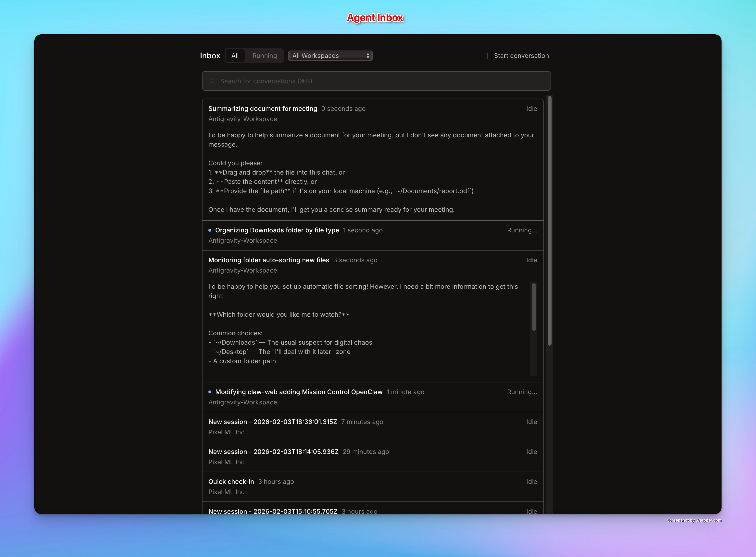Select the All filter

point(235,56)
